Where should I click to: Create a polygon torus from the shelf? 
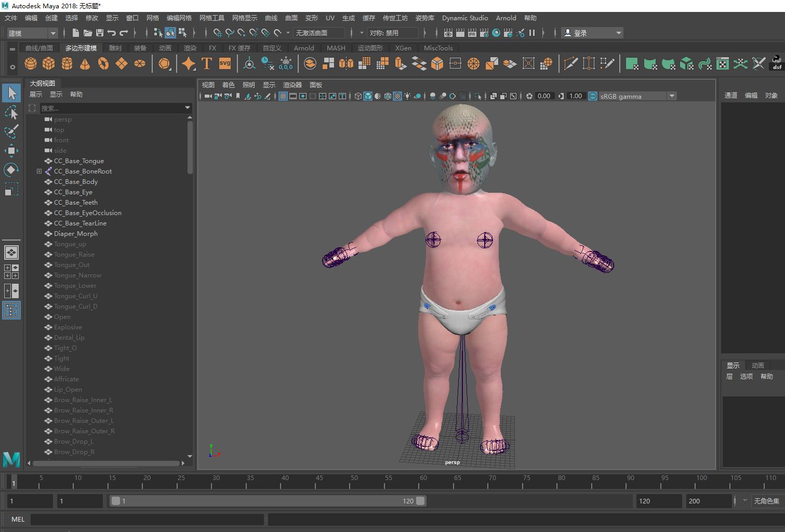pos(103,64)
